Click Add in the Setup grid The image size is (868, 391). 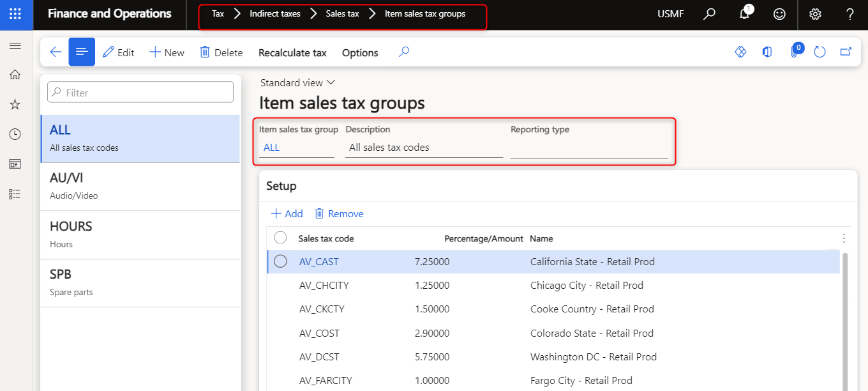point(287,213)
